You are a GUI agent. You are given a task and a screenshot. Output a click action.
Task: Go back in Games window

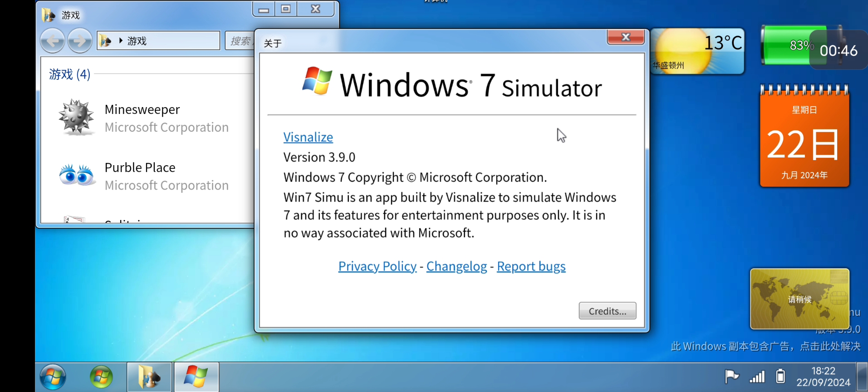[x=53, y=41]
